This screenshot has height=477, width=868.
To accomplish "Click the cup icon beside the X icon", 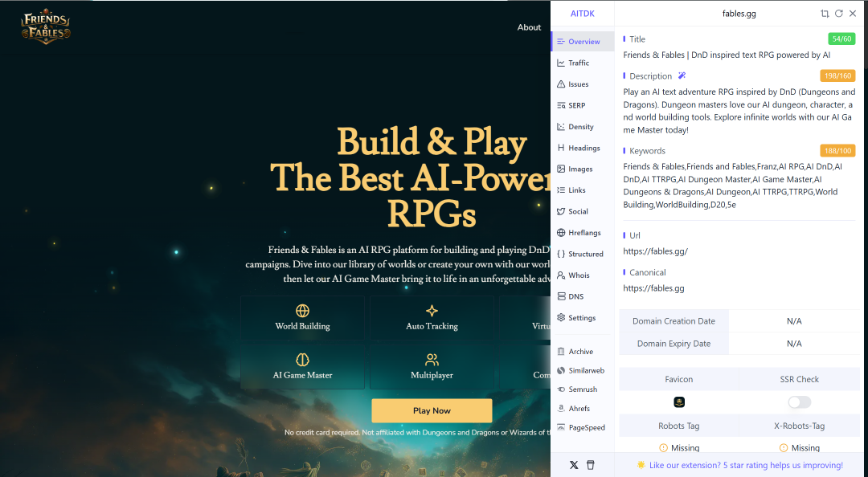I will pos(591,465).
